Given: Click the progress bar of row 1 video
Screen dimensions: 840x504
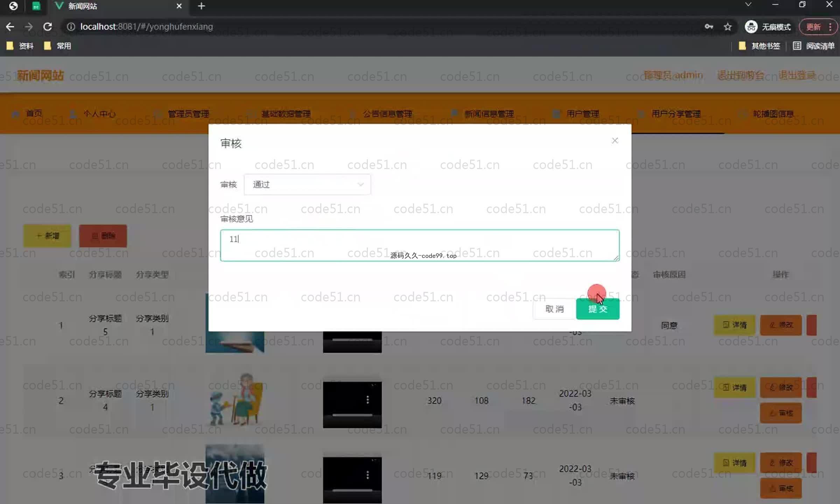Looking at the screenshot, I should point(352,340).
